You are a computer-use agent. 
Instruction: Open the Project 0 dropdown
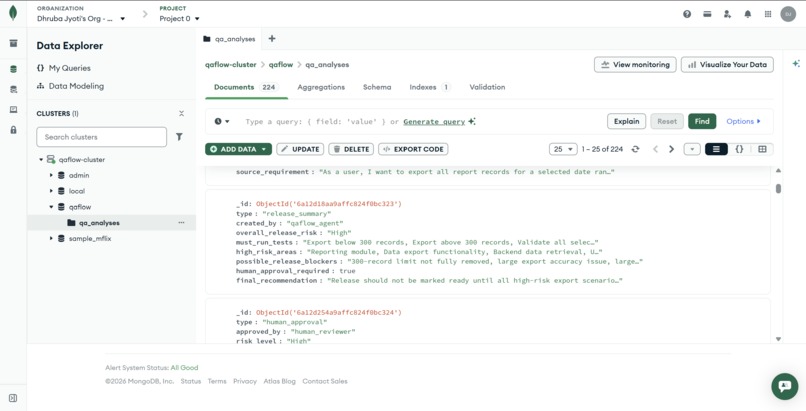(179, 18)
